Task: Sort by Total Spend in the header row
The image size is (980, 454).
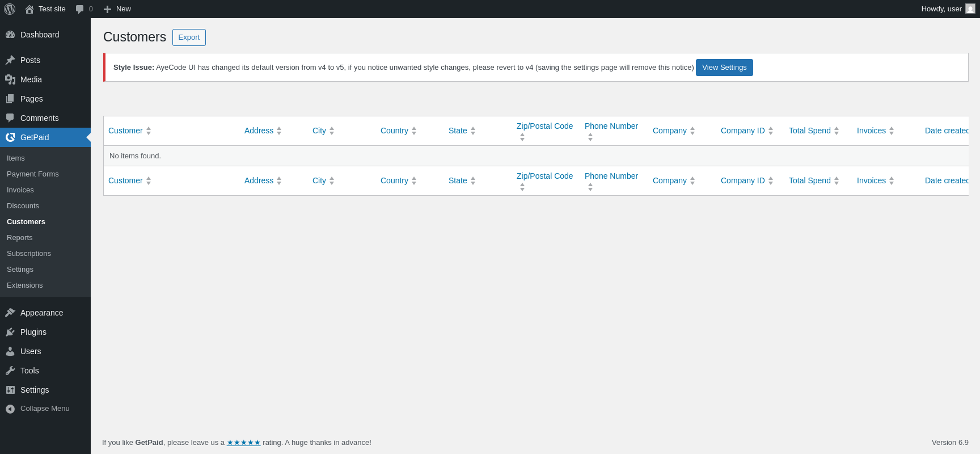Action: tap(810, 131)
